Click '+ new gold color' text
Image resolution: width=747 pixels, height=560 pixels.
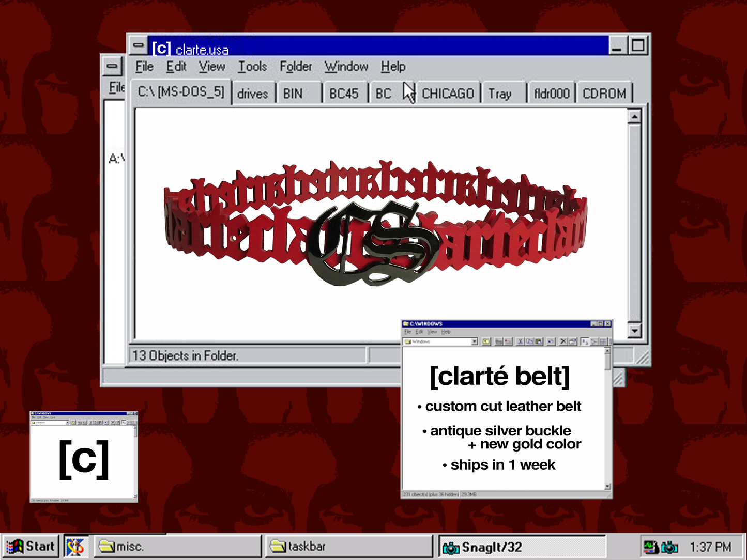(x=525, y=444)
